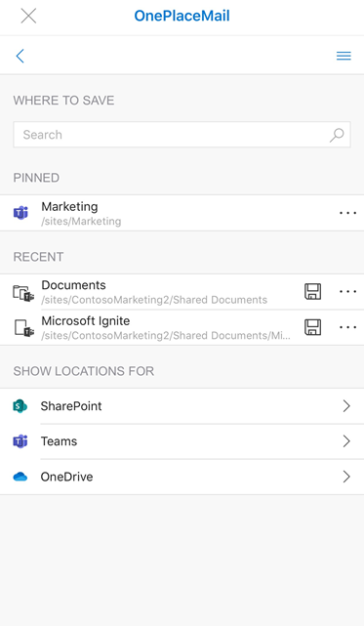Click the library icon beside Documents
This screenshot has height=626, width=364.
(23, 293)
